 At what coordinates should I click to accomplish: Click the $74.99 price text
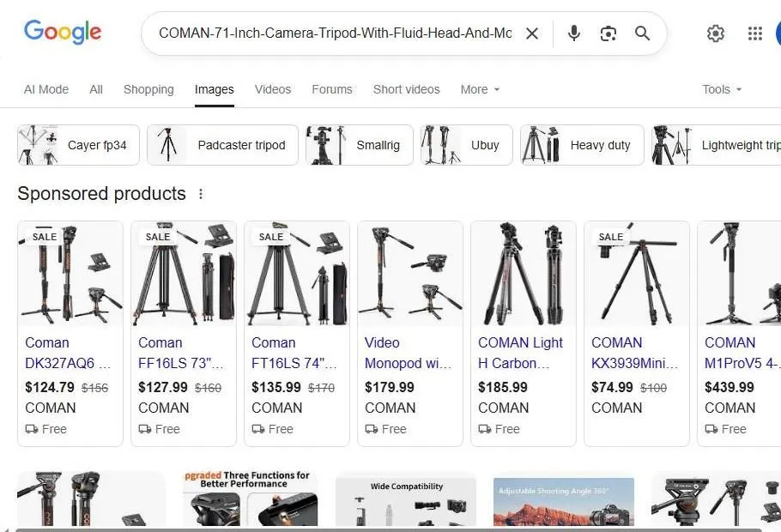612,388
